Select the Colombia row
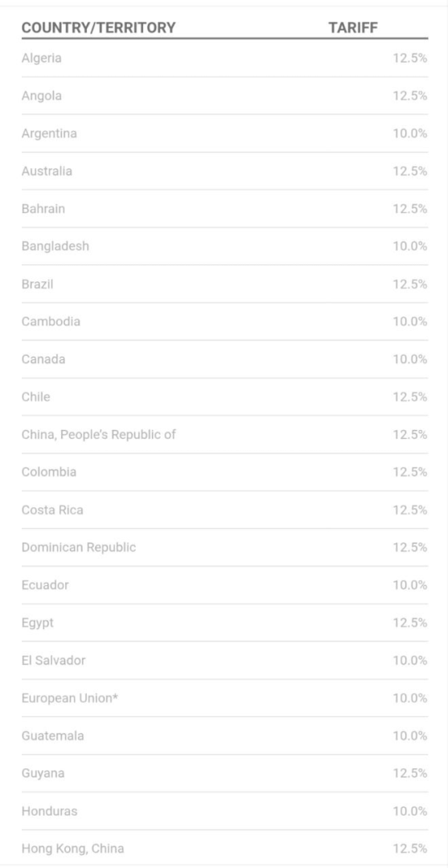This screenshot has height=868, width=448. point(225,473)
